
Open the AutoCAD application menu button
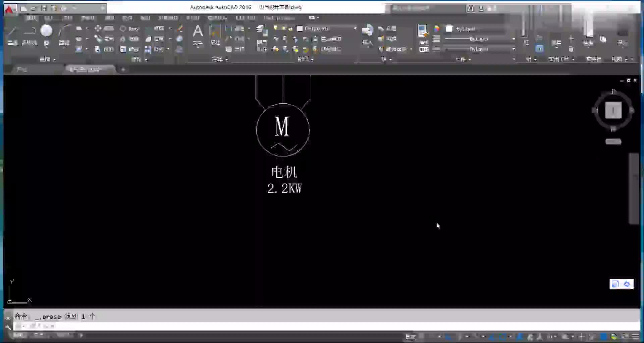click(10, 9)
